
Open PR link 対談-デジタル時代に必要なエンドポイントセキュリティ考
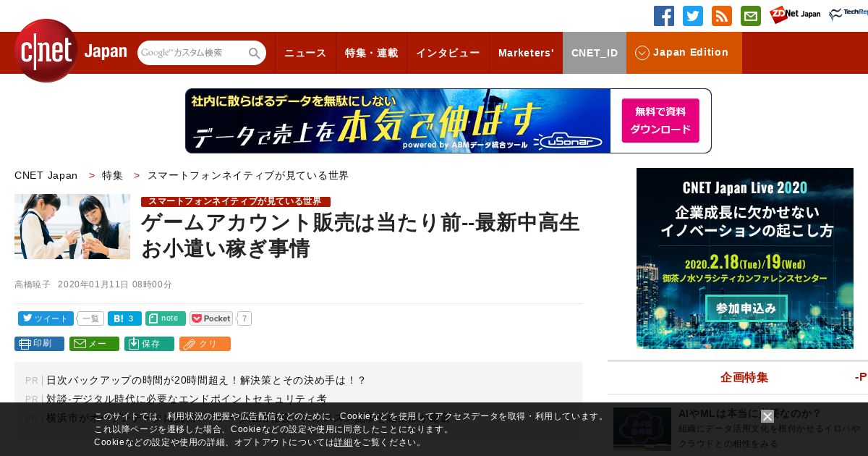pos(187,399)
